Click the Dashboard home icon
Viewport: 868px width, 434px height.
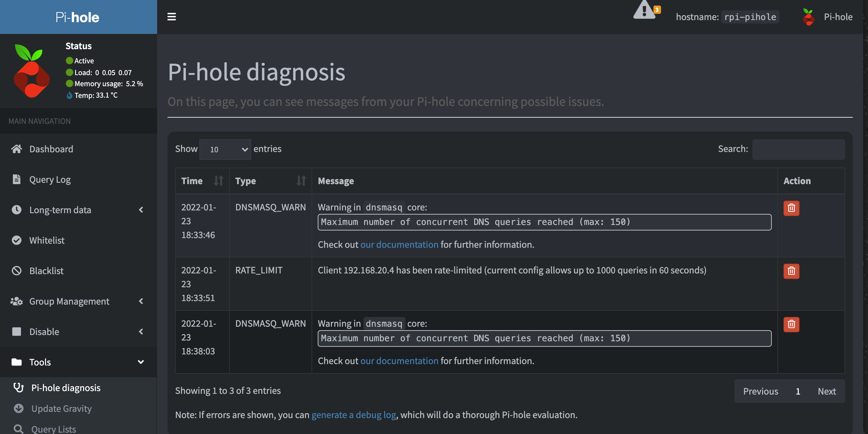point(16,149)
